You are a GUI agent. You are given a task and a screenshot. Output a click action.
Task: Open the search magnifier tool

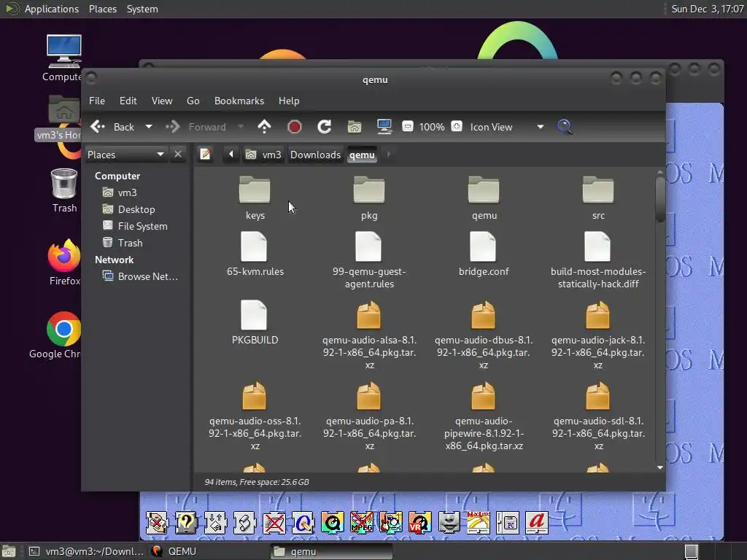(x=565, y=127)
